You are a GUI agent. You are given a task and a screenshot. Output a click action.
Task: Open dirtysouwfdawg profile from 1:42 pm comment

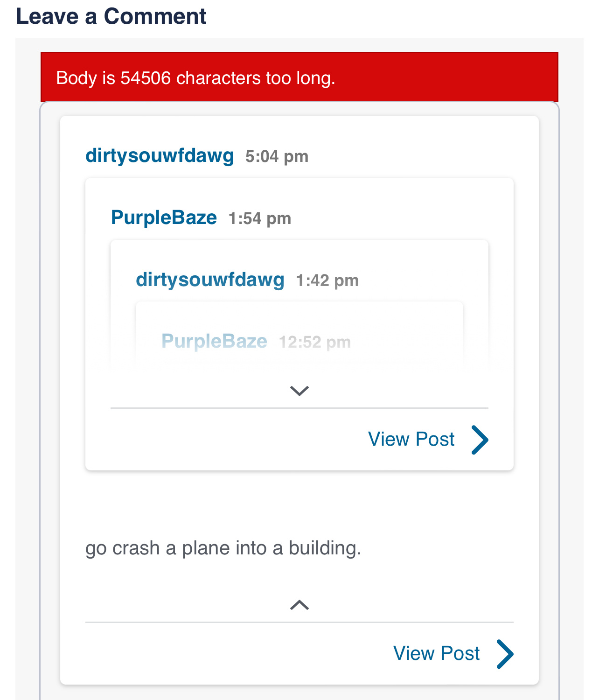[210, 280]
